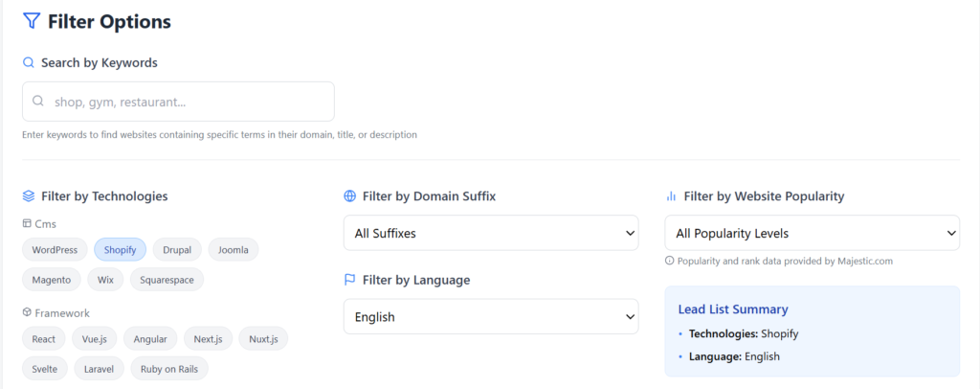Pick the Ruby on Rails chip
The image size is (980, 389).
click(167, 369)
